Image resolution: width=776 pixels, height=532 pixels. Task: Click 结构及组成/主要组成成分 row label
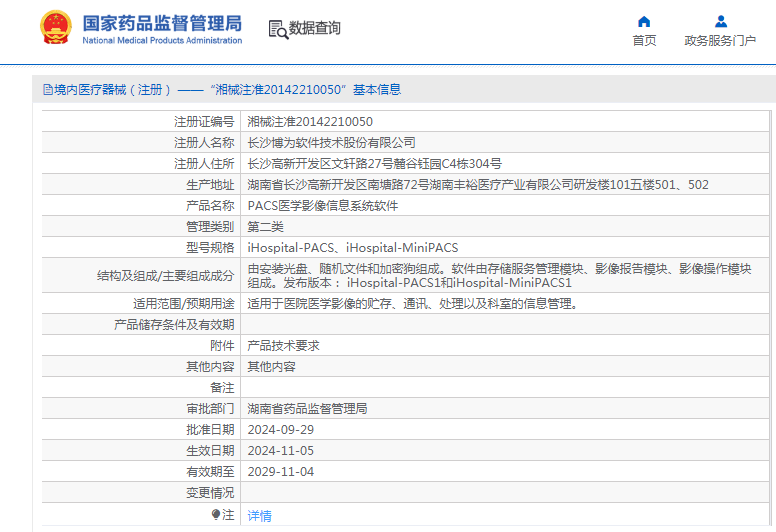pos(165,276)
